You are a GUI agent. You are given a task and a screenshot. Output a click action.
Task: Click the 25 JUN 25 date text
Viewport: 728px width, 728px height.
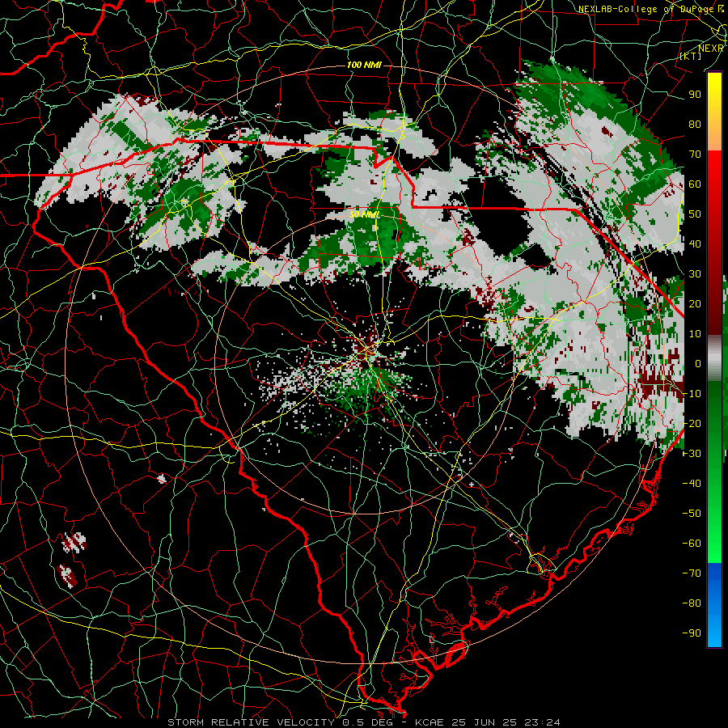point(485,722)
